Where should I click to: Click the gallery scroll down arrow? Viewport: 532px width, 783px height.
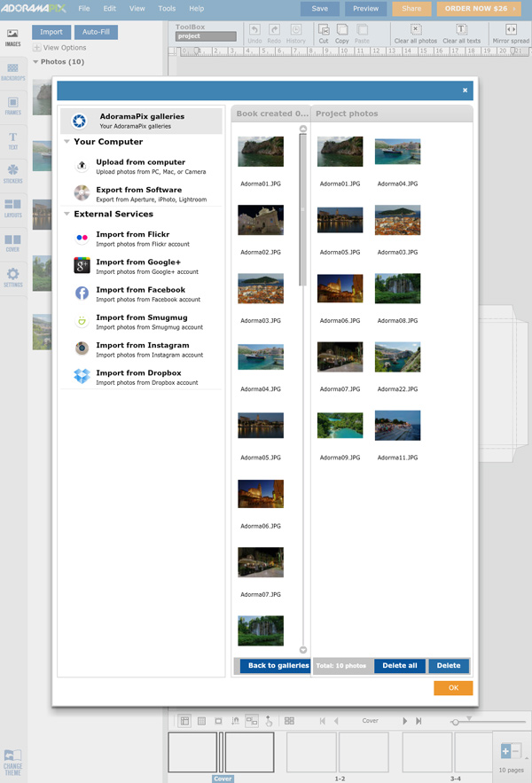coord(302,650)
